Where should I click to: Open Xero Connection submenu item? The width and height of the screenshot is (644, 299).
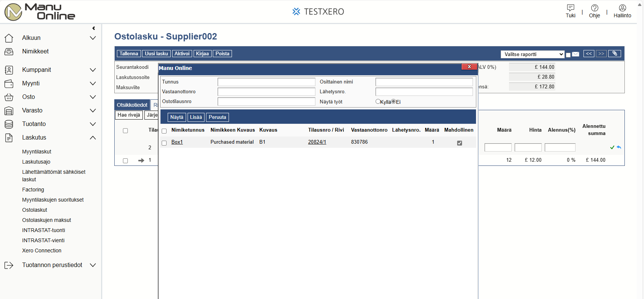pyautogui.click(x=42, y=250)
